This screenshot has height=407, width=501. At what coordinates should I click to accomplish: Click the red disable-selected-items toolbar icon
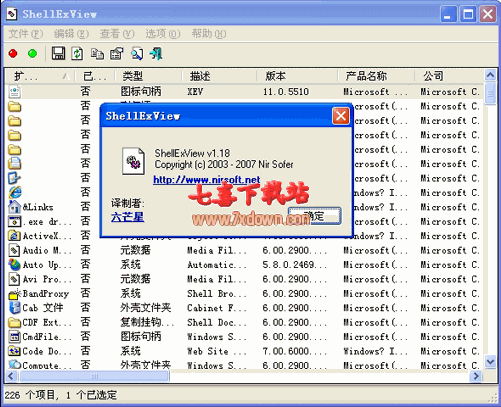coord(13,54)
